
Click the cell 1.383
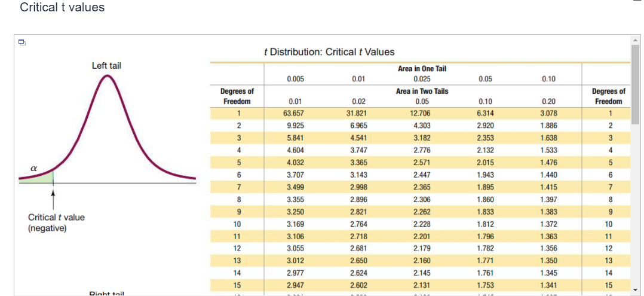point(548,212)
